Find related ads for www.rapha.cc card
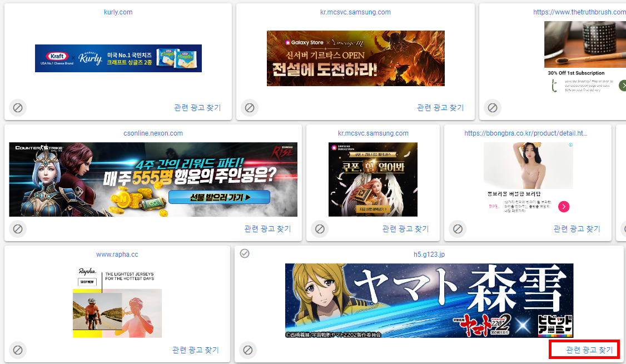This screenshot has height=364, width=626. click(x=196, y=350)
